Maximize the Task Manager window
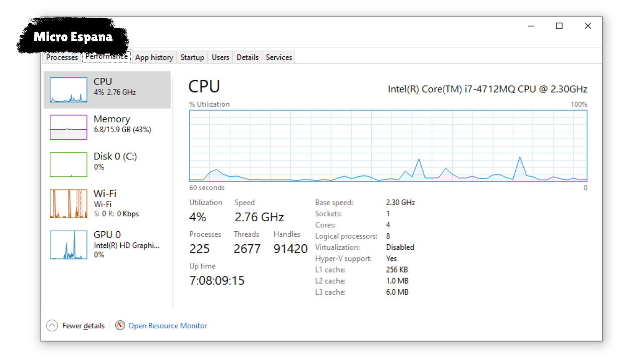 [559, 26]
